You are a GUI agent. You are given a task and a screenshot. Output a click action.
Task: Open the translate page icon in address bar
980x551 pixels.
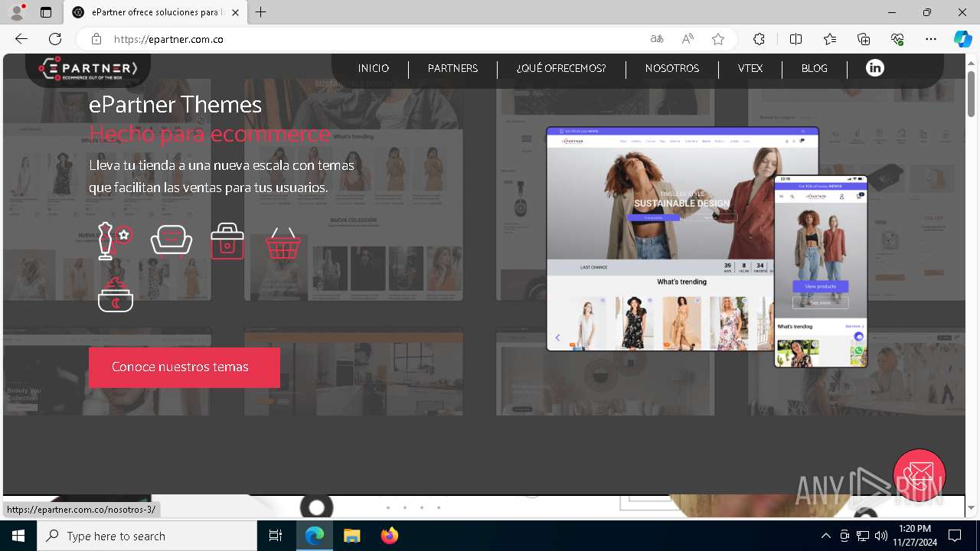657,39
